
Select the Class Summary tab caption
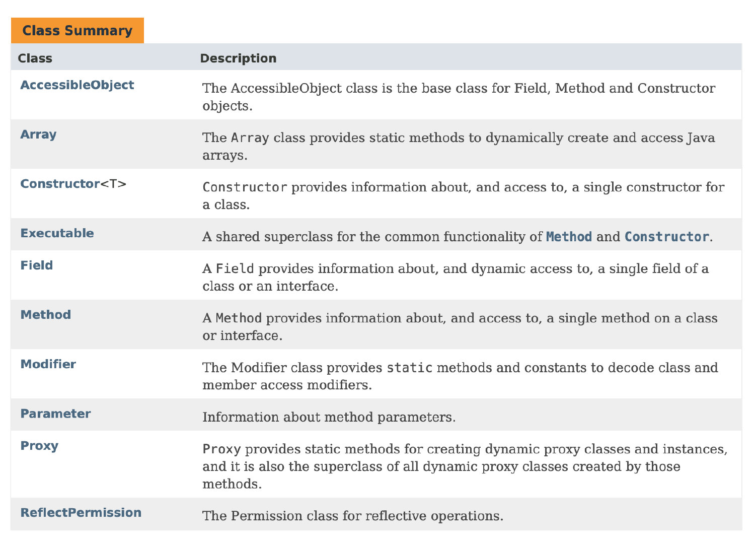[x=78, y=30]
